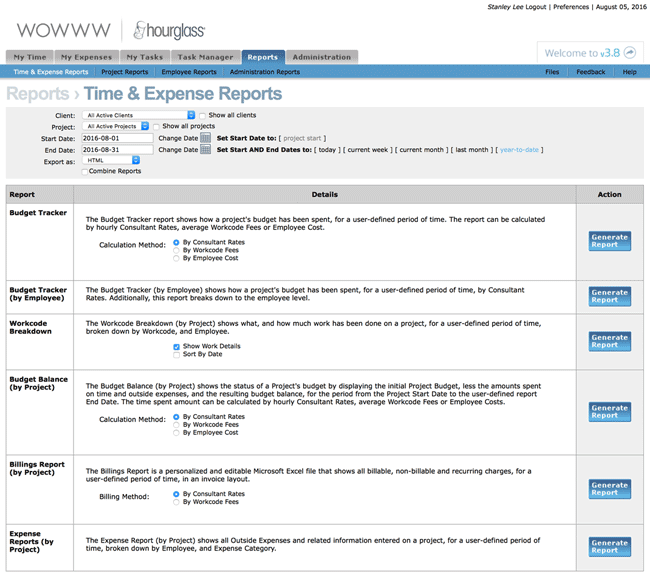The width and height of the screenshot is (650, 579).
Task: Choose By Workcode Fees billing method
Action: 176,502
